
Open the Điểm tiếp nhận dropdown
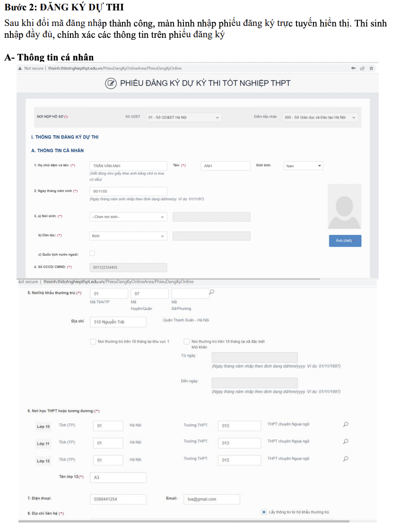(x=320, y=117)
